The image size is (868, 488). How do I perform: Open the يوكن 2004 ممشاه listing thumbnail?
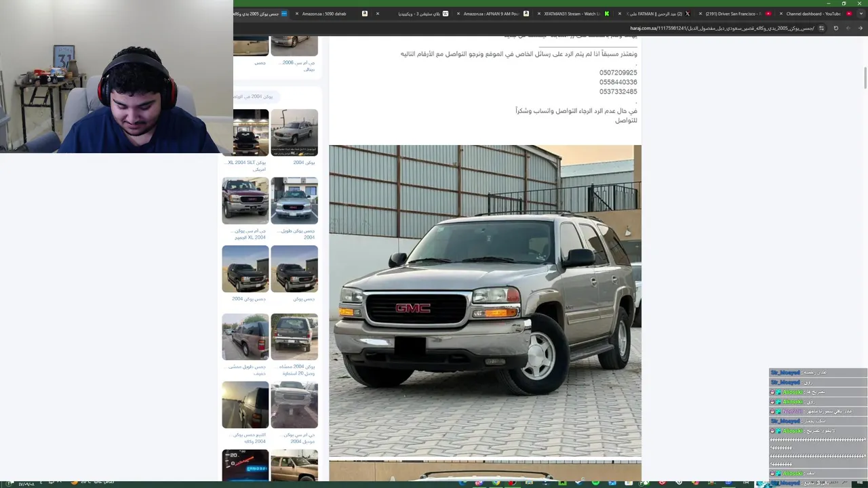(x=294, y=337)
